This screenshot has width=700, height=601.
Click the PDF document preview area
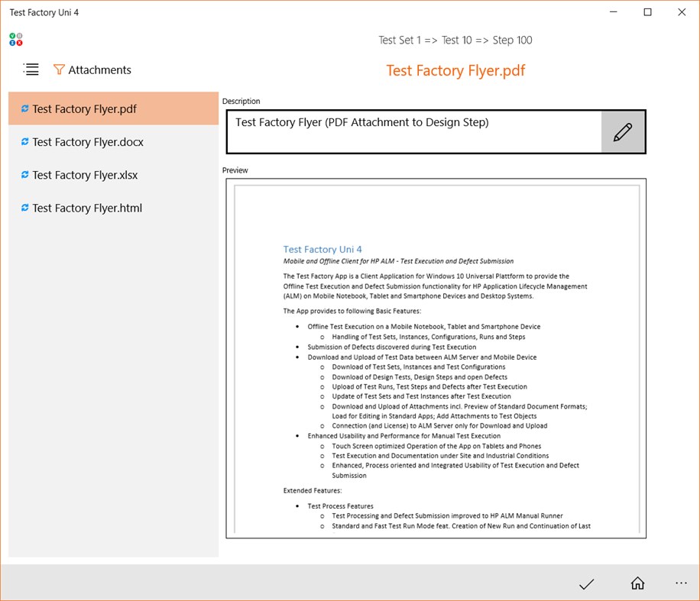(434, 359)
